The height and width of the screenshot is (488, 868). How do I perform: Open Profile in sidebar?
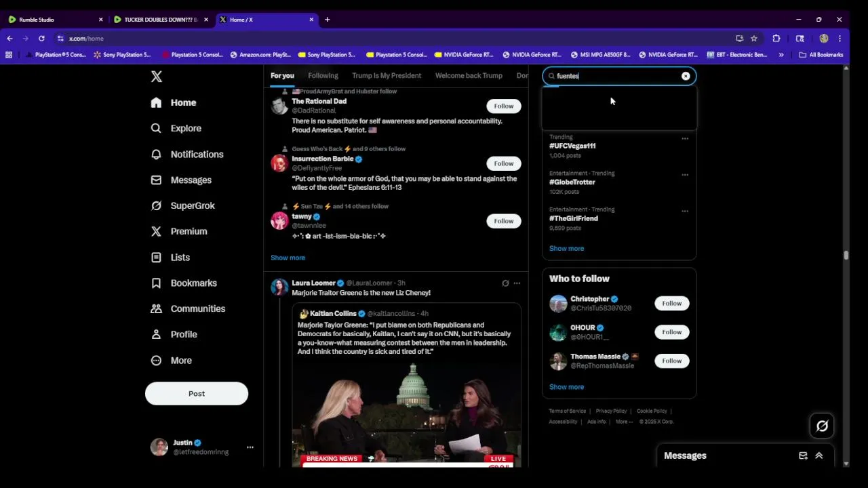pos(174,334)
